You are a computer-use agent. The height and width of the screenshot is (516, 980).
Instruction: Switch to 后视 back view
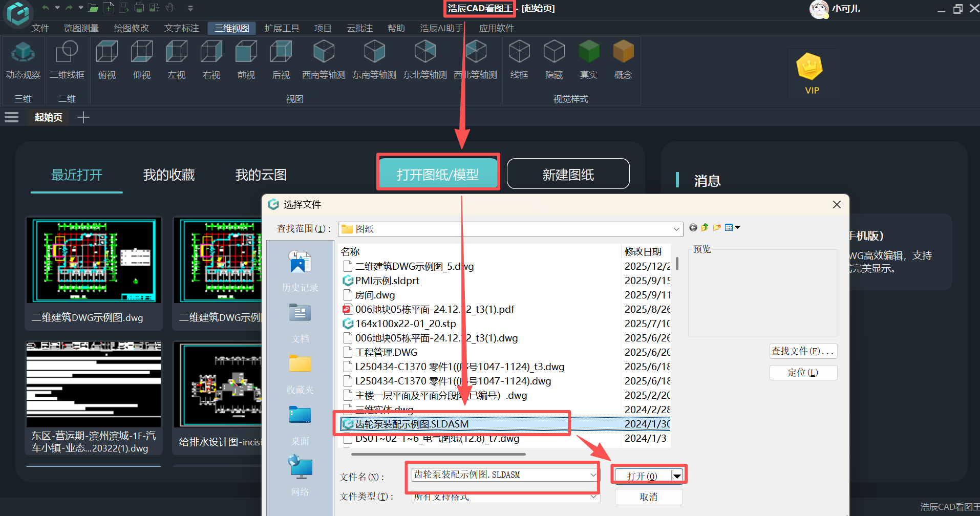point(281,60)
